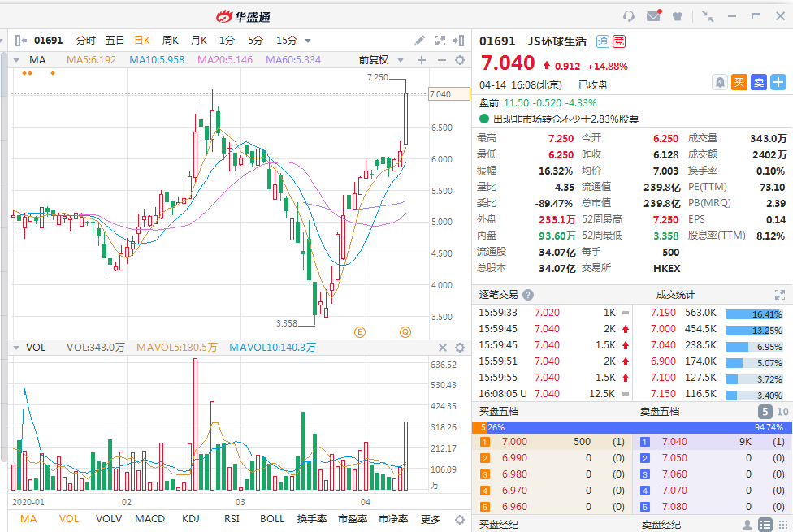The width and height of the screenshot is (793, 532).
Task: Select the 市净率 indicator
Action: click(x=393, y=519)
